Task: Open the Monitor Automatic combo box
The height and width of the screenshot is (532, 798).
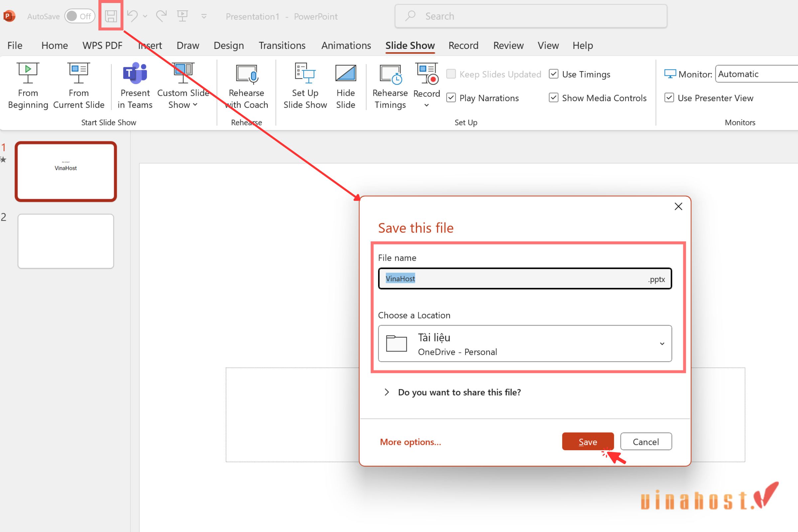Action: [757, 74]
